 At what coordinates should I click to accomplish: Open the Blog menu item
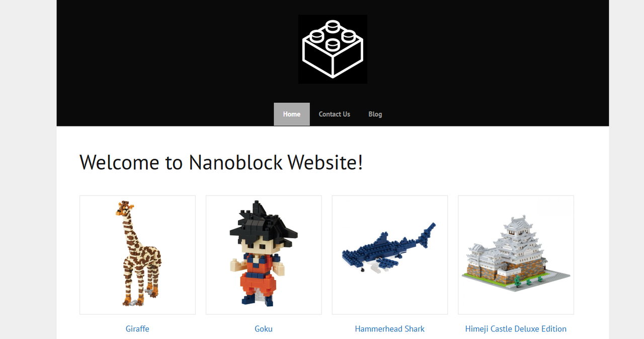point(375,114)
